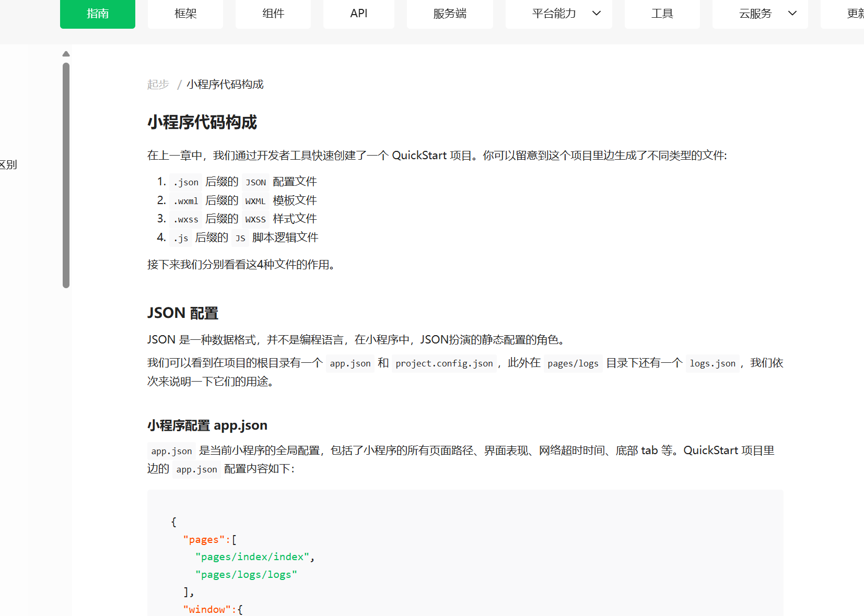Image resolution: width=864 pixels, height=616 pixels.
Task: Click the .wxss code label in list
Action: coord(186,219)
